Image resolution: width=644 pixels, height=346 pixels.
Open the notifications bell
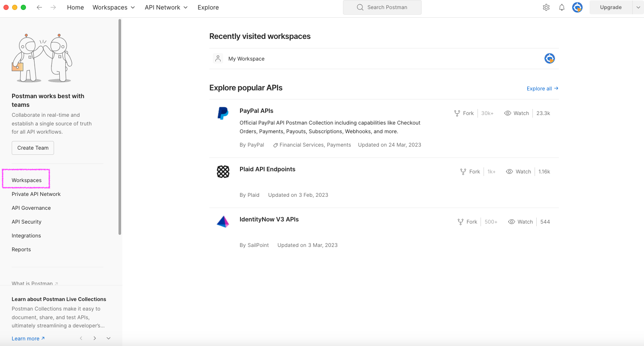point(562,7)
